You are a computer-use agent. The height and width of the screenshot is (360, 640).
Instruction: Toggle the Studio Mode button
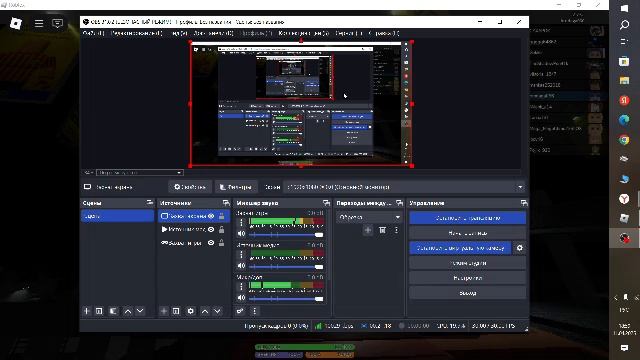(468, 263)
